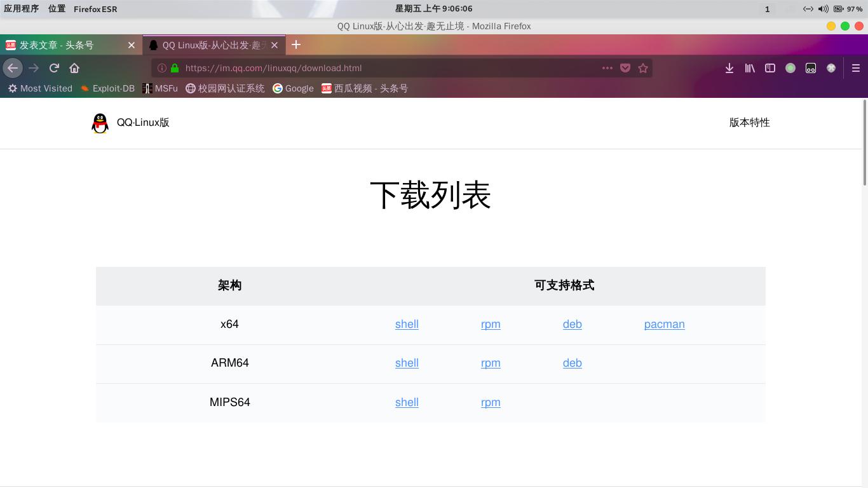This screenshot has height=488, width=868.
Task: Open the 校园网认证系统 bookmark
Action: point(225,88)
